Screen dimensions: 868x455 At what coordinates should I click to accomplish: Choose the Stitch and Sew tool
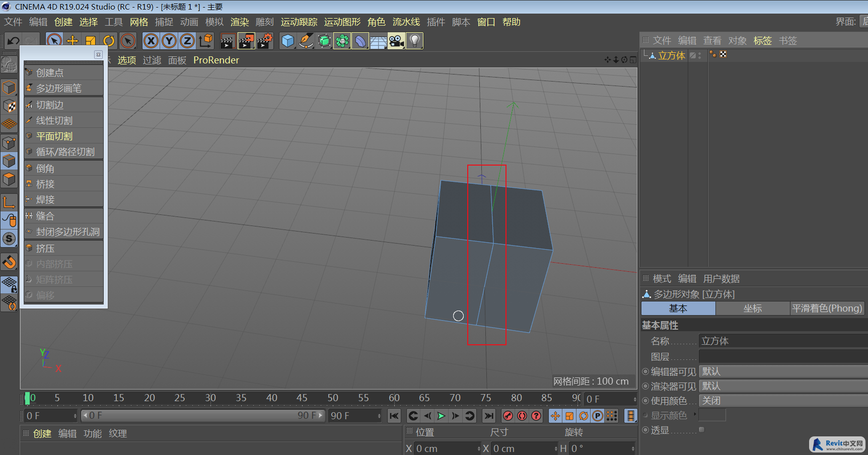pos(63,216)
